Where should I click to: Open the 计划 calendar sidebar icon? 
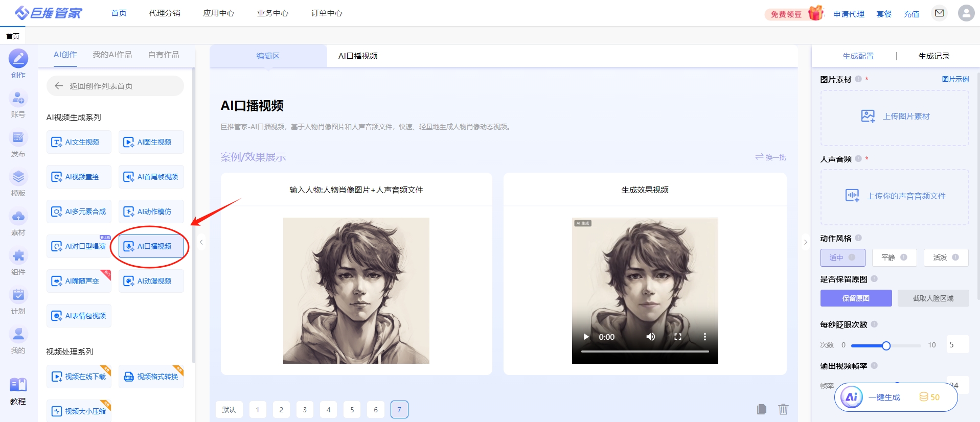(18, 295)
